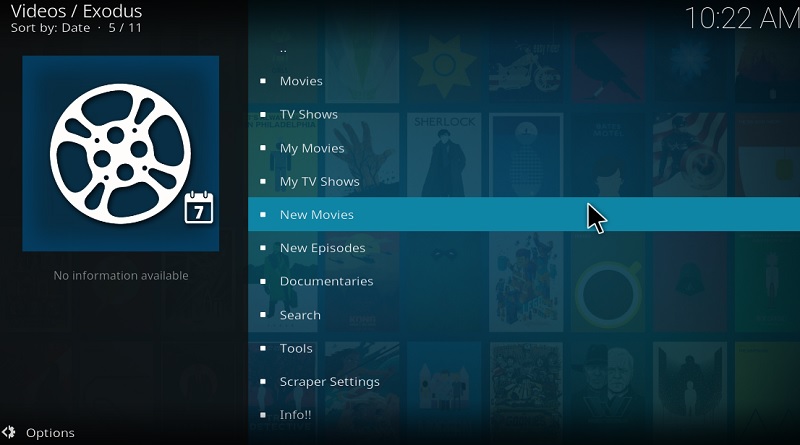Click the bullet icon beside TV Shows

(x=263, y=114)
